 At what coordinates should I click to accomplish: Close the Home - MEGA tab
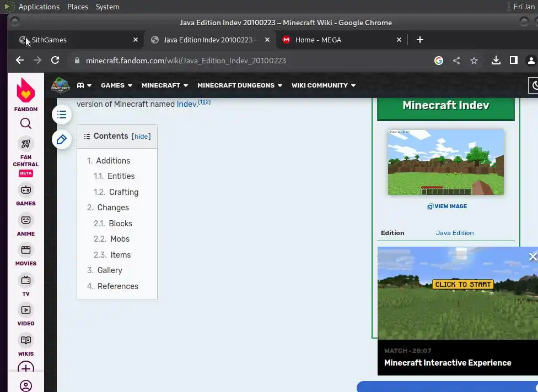coord(399,40)
